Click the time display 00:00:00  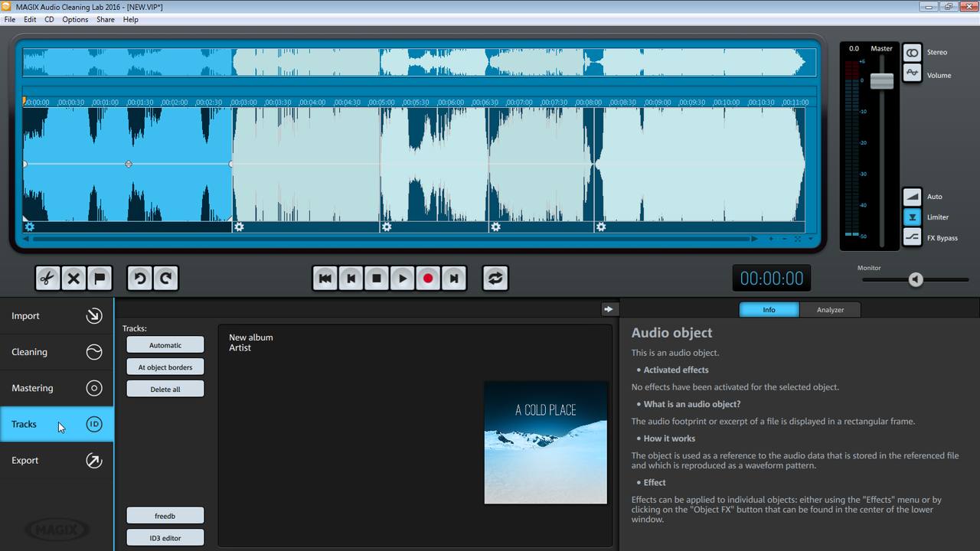click(772, 279)
